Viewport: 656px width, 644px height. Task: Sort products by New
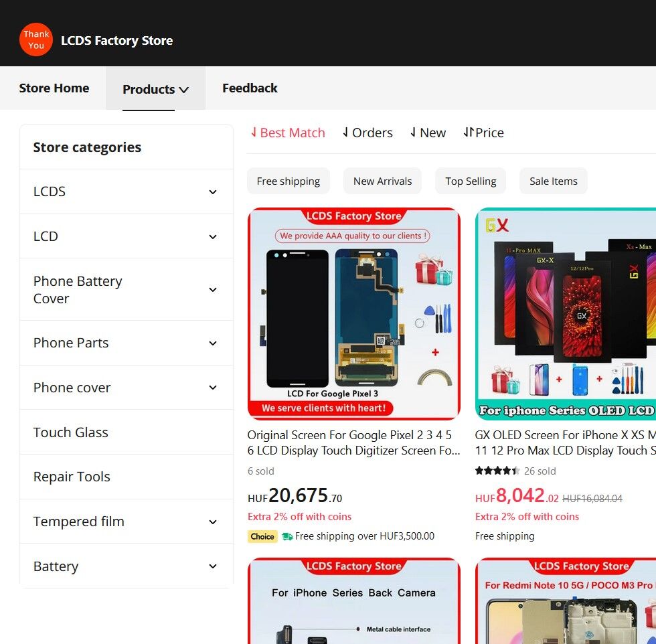point(428,133)
